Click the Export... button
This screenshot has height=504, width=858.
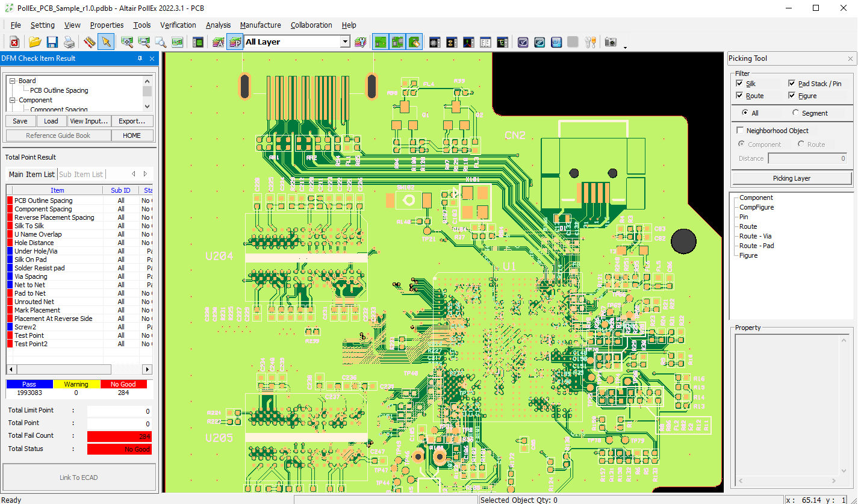pos(132,121)
